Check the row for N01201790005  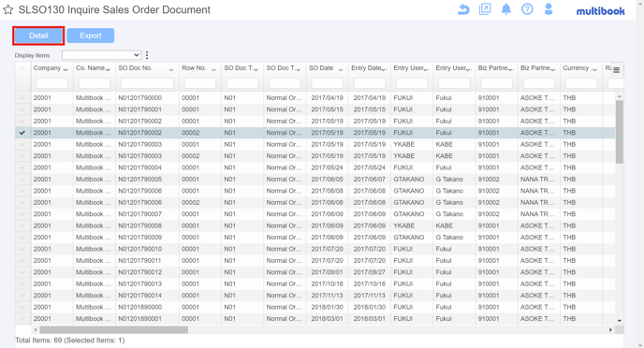tap(22, 180)
